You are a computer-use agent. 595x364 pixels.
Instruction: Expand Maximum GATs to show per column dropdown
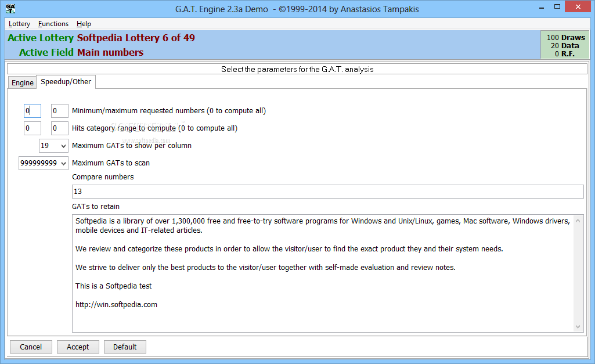pos(63,146)
